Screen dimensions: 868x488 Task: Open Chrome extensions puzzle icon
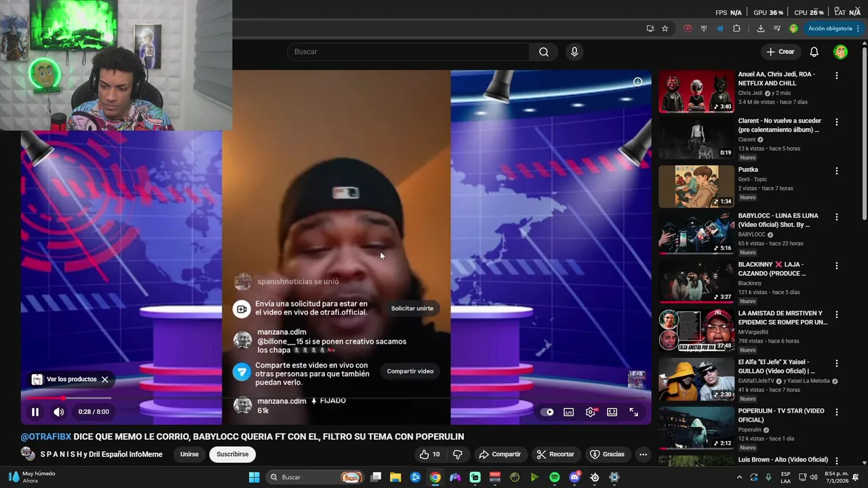coord(737,28)
